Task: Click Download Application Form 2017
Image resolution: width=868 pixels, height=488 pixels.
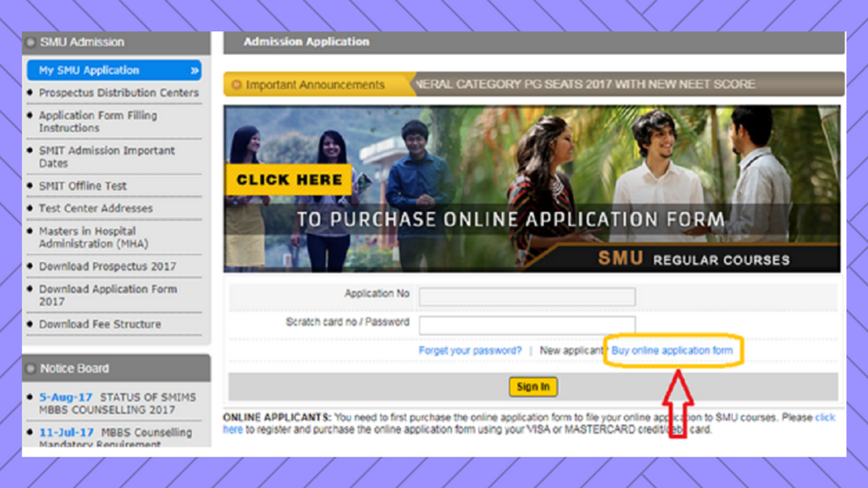Action: 108,295
